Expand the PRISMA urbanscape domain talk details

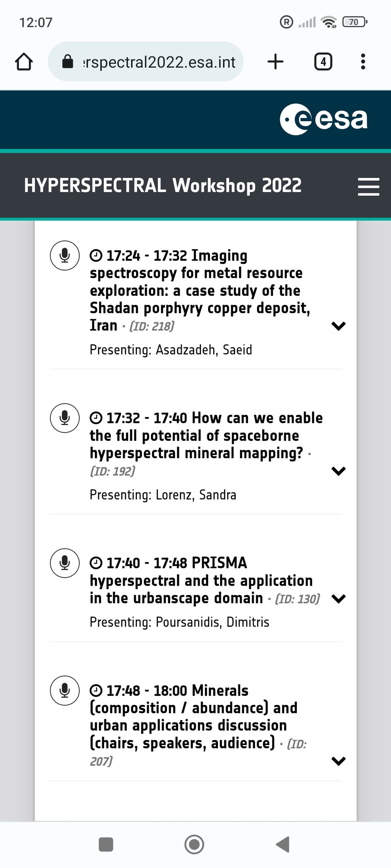(x=338, y=598)
